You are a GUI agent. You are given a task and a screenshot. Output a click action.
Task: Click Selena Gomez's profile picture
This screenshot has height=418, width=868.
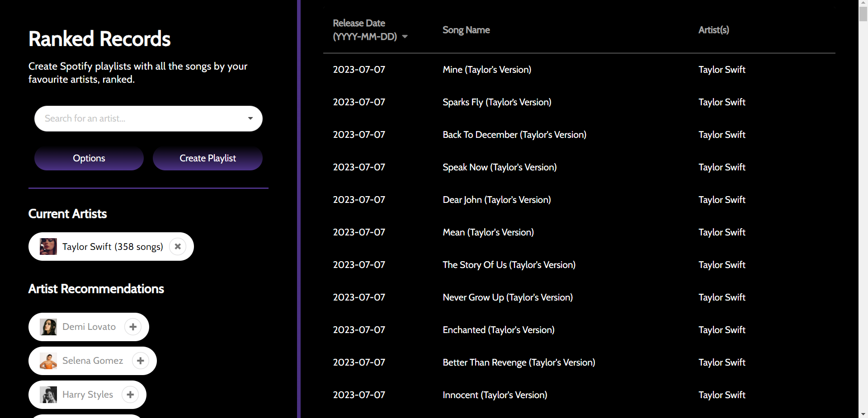pos(48,361)
